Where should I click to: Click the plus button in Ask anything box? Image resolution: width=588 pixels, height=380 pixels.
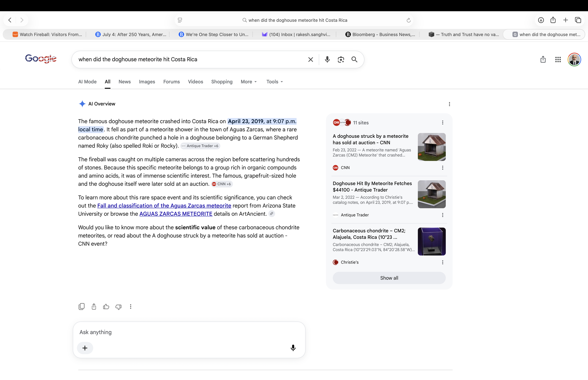pyautogui.click(x=85, y=348)
